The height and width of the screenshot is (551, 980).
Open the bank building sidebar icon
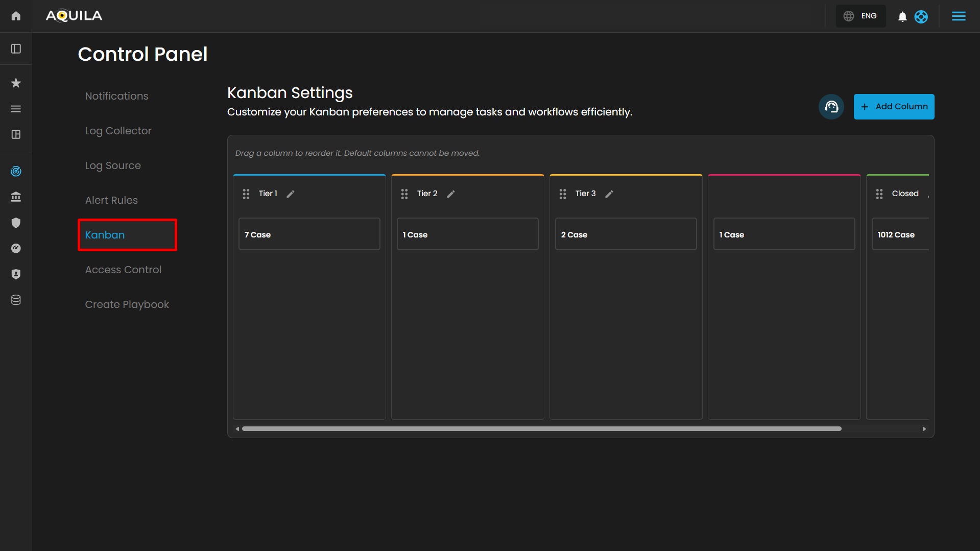coord(16,197)
